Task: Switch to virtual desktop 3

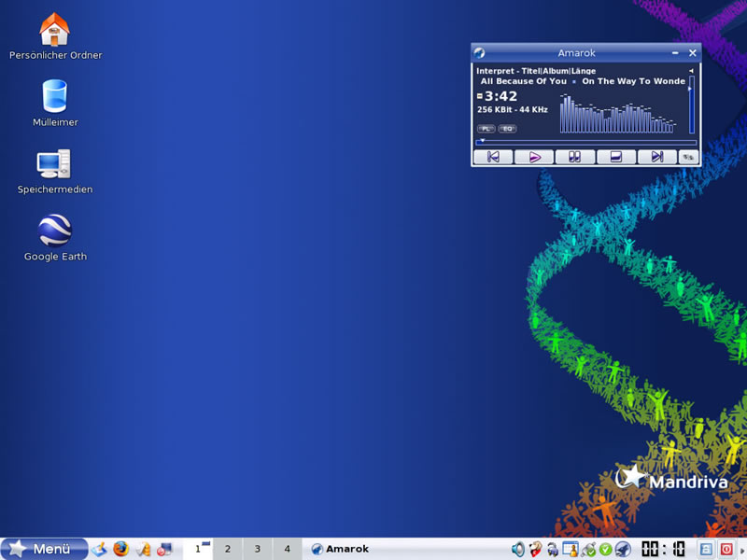Action: pyautogui.click(x=258, y=549)
